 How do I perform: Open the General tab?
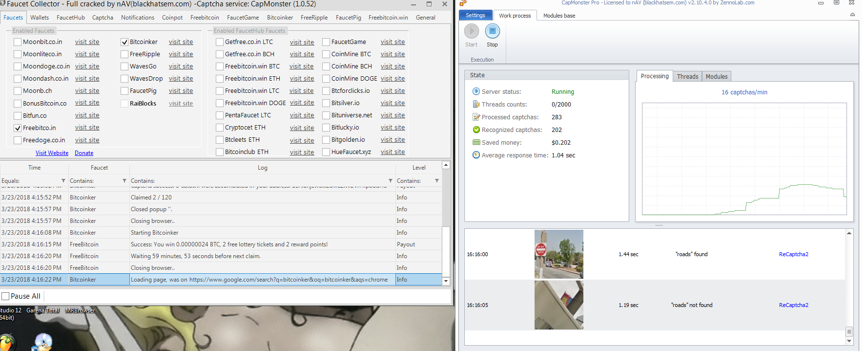(426, 18)
